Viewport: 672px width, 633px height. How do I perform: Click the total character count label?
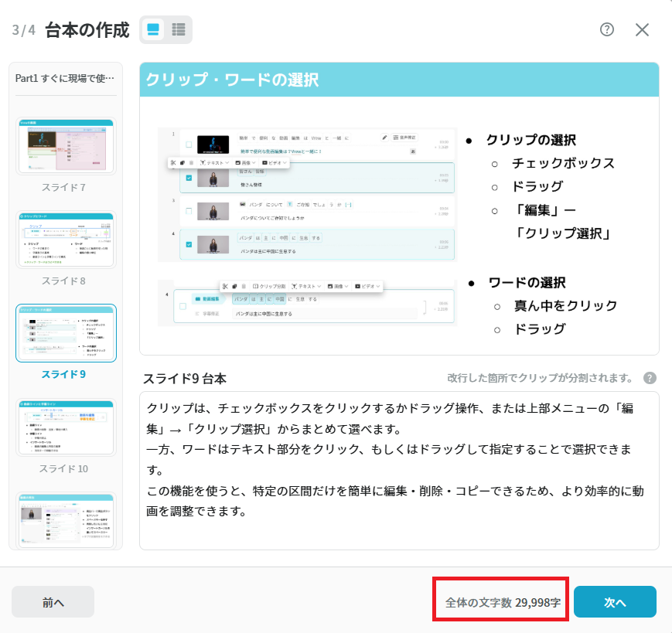pyautogui.click(x=503, y=602)
